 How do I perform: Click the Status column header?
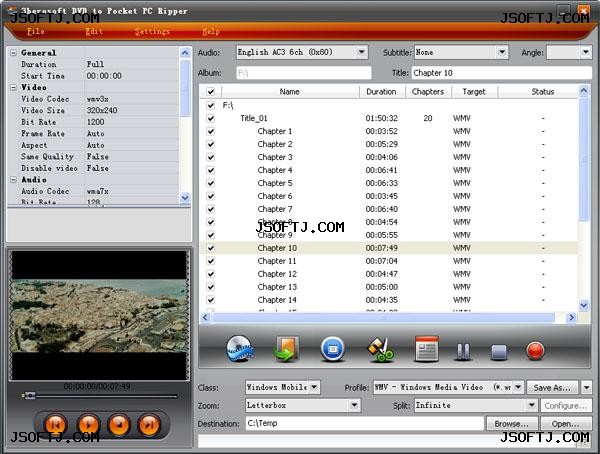coord(542,91)
